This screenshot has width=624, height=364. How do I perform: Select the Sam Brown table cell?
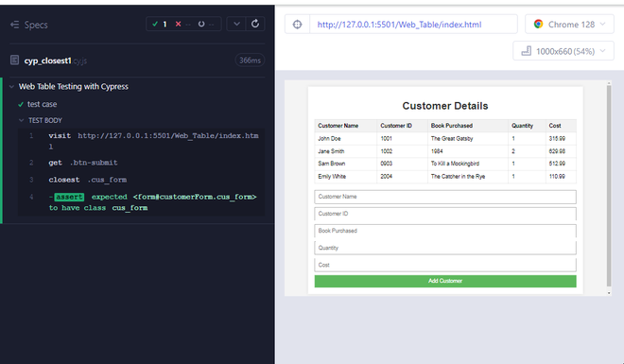point(345,164)
